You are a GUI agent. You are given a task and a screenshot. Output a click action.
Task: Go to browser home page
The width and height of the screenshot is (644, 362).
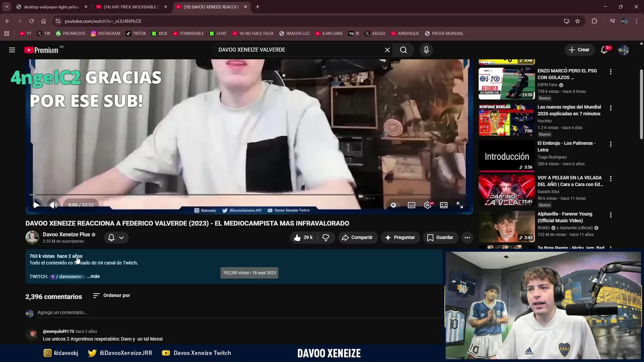pos(43,21)
